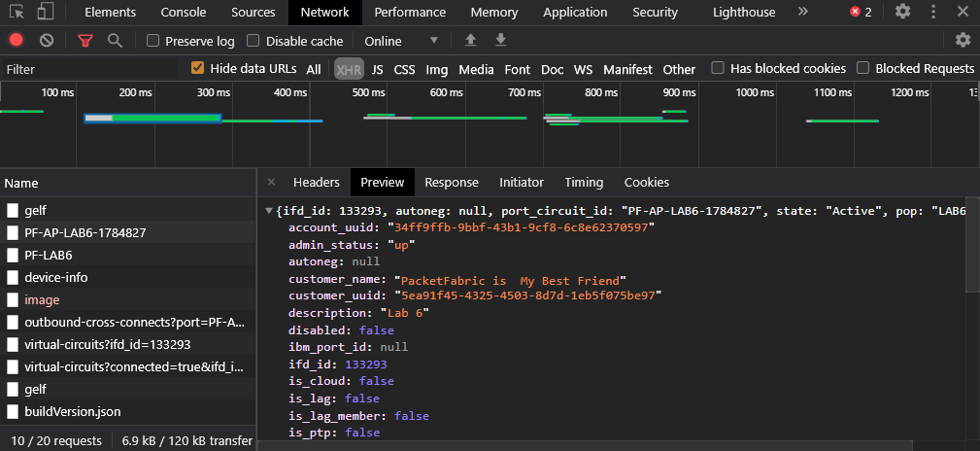Click the Filter text input
This screenshot has width=980, height=451.
[88, 69]
